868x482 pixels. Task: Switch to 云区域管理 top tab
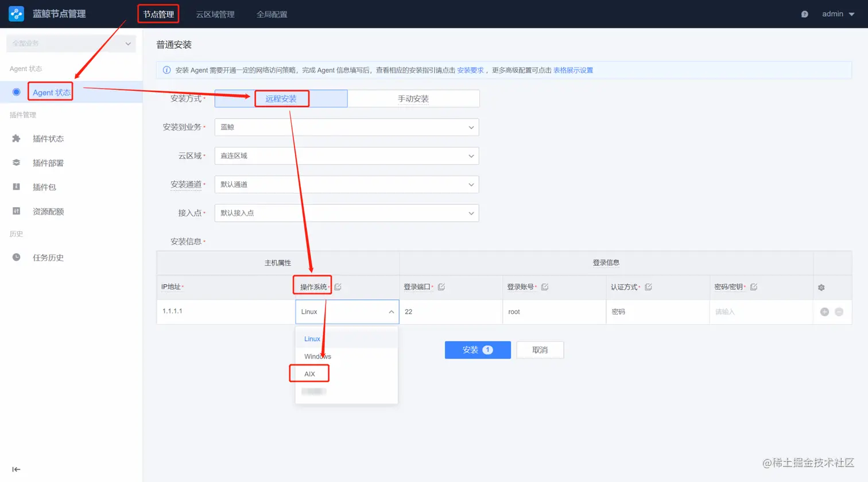[x=215, y=14]
